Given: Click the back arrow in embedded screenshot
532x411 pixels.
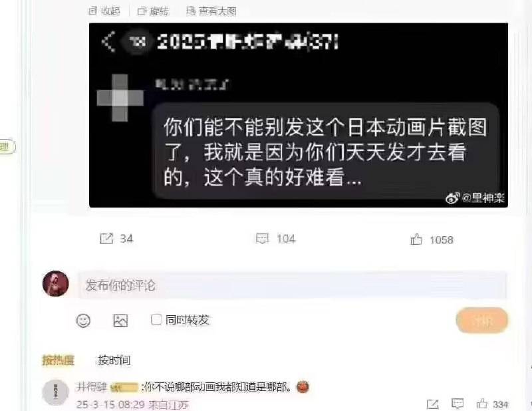Looking at the screenshot, I should [x=109, y=41].
